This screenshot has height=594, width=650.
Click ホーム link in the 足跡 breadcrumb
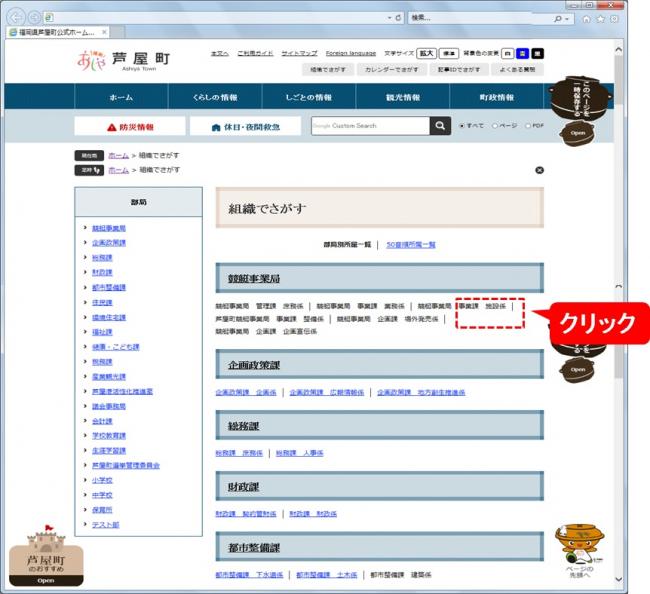click(x=119, y=170)
